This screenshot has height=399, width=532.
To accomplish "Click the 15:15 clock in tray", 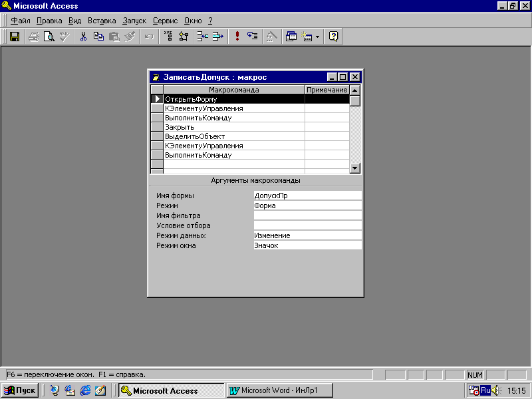I will pyautogui.click(x=517, y=390).
